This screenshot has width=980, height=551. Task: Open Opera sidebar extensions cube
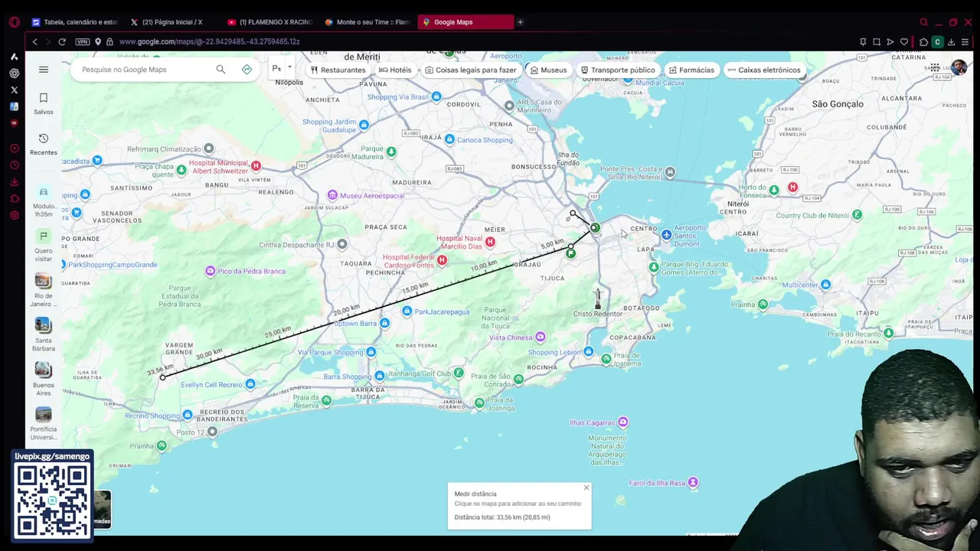pyautogui.click(x=14, y=199)
